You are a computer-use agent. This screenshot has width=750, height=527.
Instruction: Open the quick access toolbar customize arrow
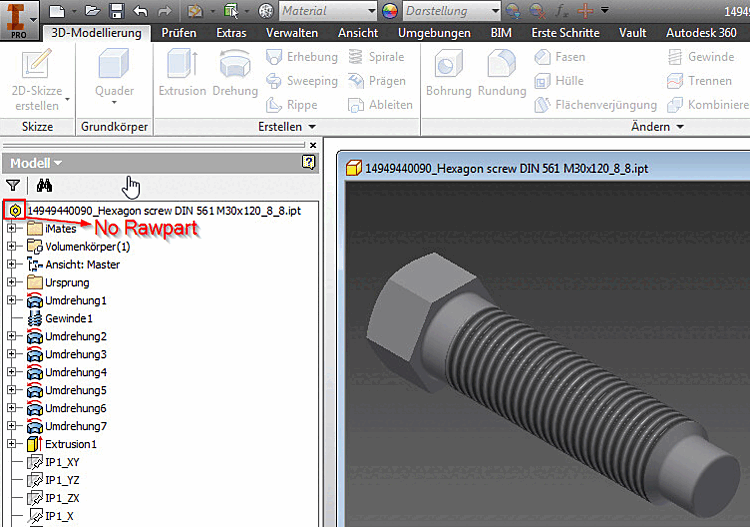[x=605, y=10]
